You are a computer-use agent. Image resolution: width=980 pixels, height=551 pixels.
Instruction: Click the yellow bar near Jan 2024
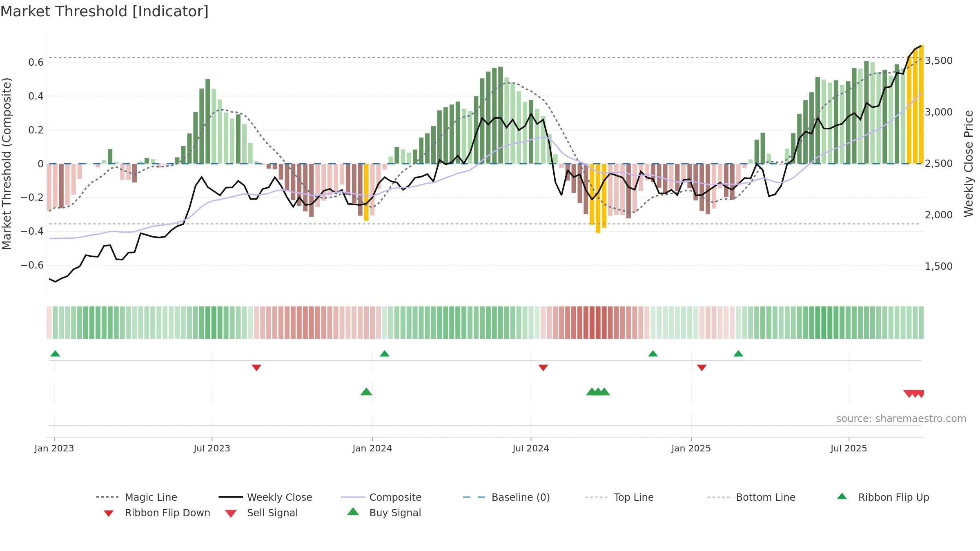(x=366, y=192)
